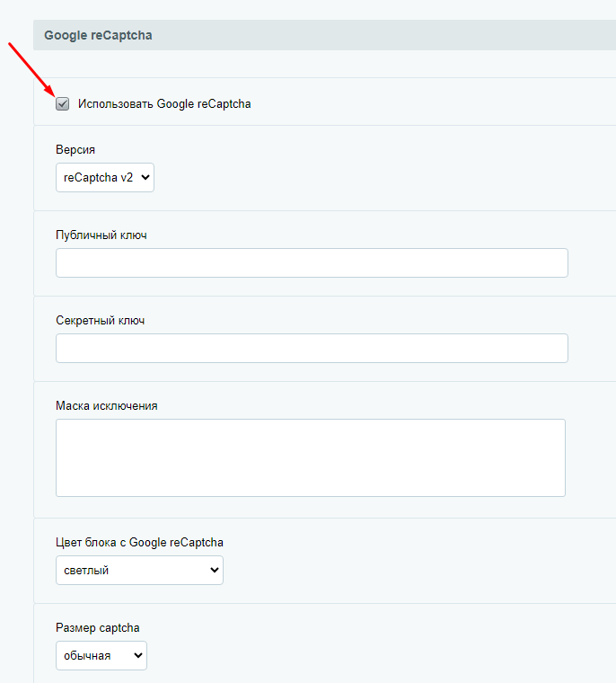The height and width of the screenshot is (683, 616).
Task: Click the Секретный ключ input field
Action: point(312,348)
